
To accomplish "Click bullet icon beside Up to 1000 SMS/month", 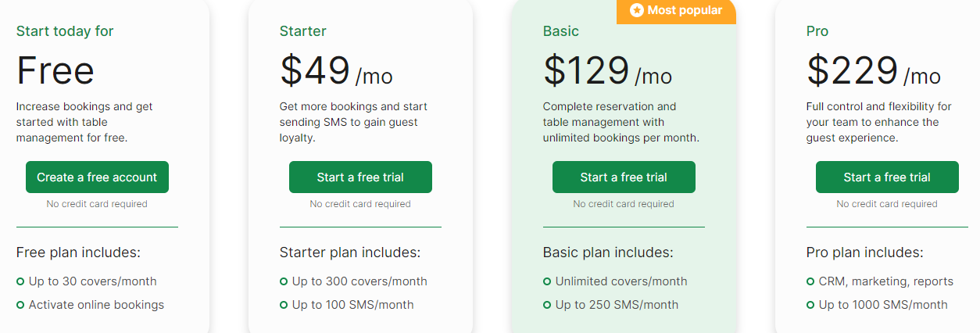I will coord(810,305).
